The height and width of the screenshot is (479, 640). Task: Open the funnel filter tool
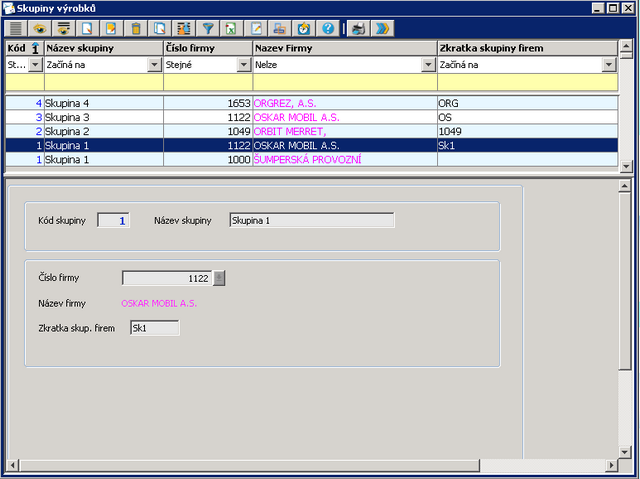pos(208,28)
